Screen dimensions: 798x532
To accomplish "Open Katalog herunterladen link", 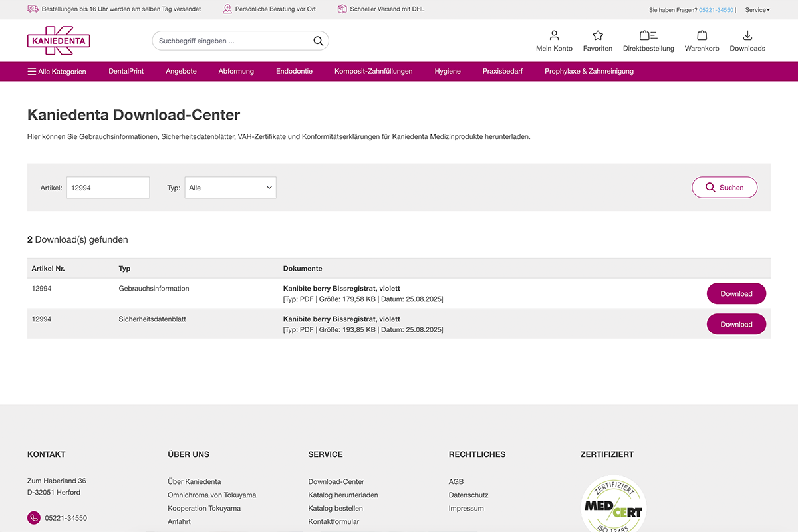I will (x=343, y=495).
